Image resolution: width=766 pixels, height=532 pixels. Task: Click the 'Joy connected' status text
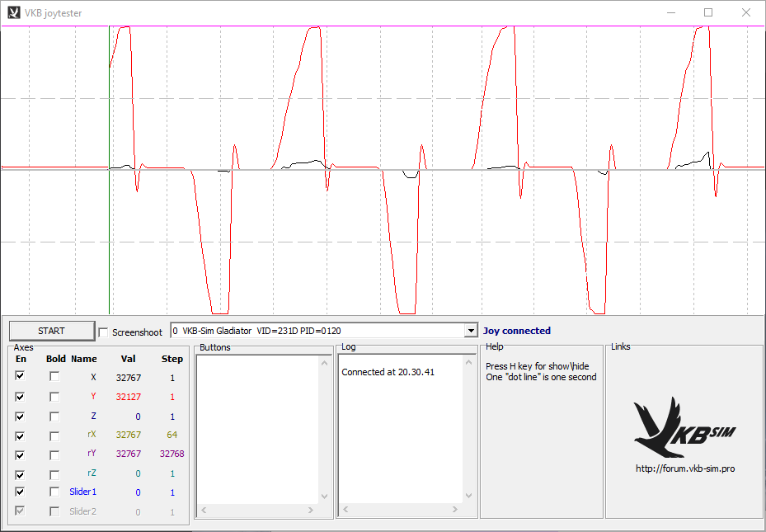[x=517, y=331]
